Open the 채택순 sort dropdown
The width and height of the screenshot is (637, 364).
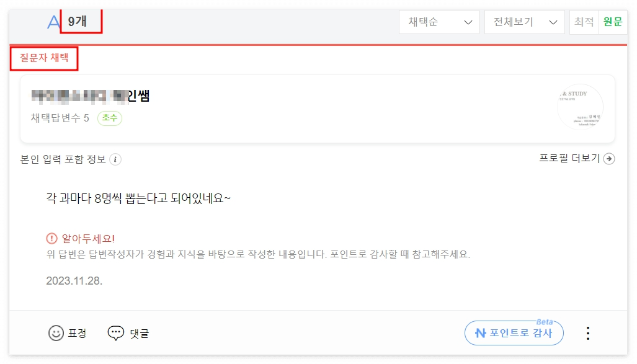pos(439,21)
